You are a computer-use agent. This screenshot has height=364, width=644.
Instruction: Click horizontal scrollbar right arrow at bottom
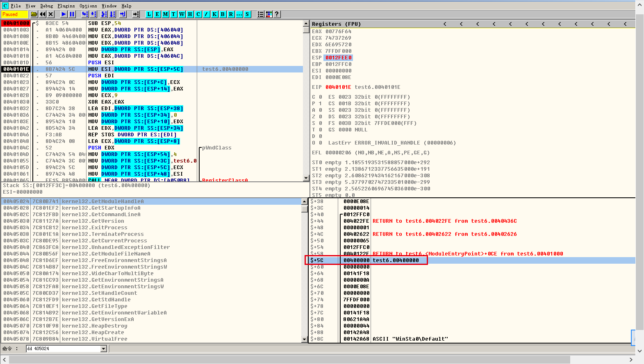[x=631, y=359]
